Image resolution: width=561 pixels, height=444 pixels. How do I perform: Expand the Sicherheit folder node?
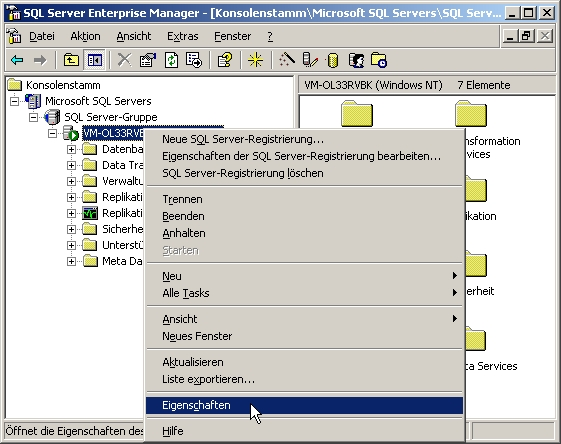pyautogui.click(x=71, y=229)
